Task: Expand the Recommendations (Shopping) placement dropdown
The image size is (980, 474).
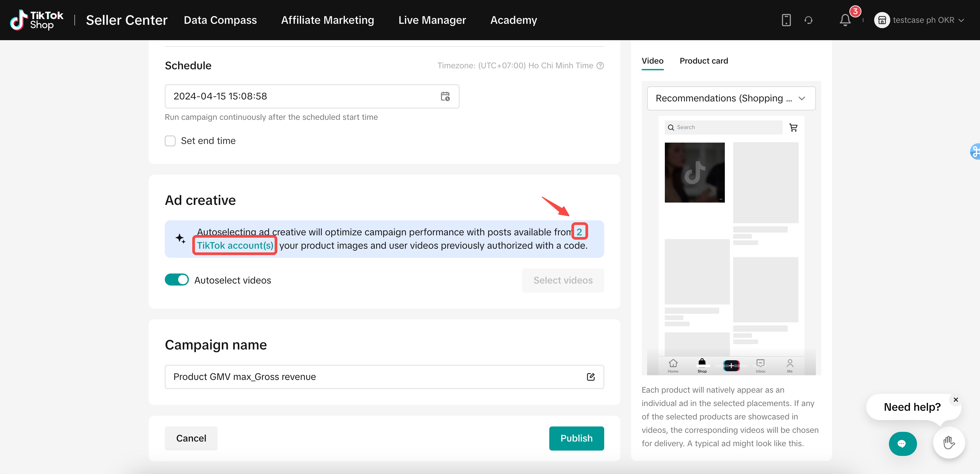Action: coord(731,98)
